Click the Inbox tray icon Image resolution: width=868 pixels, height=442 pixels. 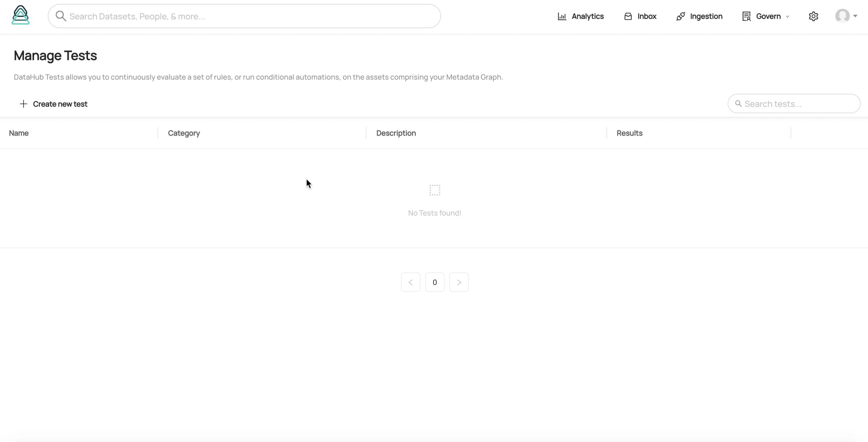point(628,16)
